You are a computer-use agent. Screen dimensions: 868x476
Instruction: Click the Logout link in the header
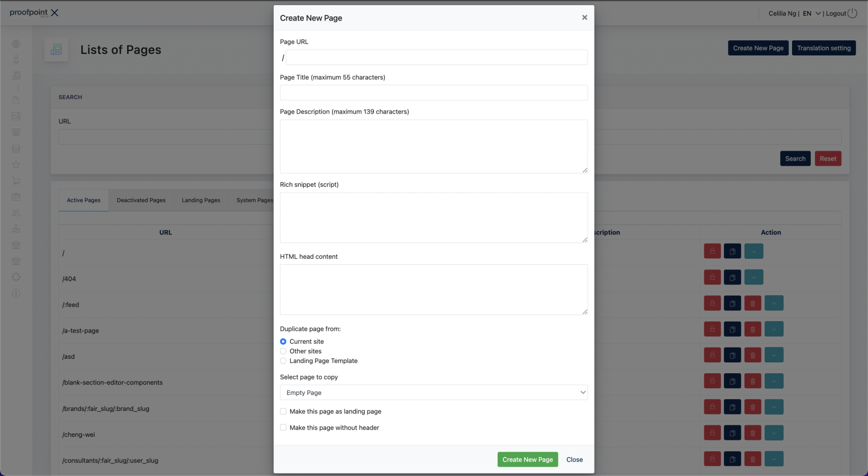tap(841, 13)
